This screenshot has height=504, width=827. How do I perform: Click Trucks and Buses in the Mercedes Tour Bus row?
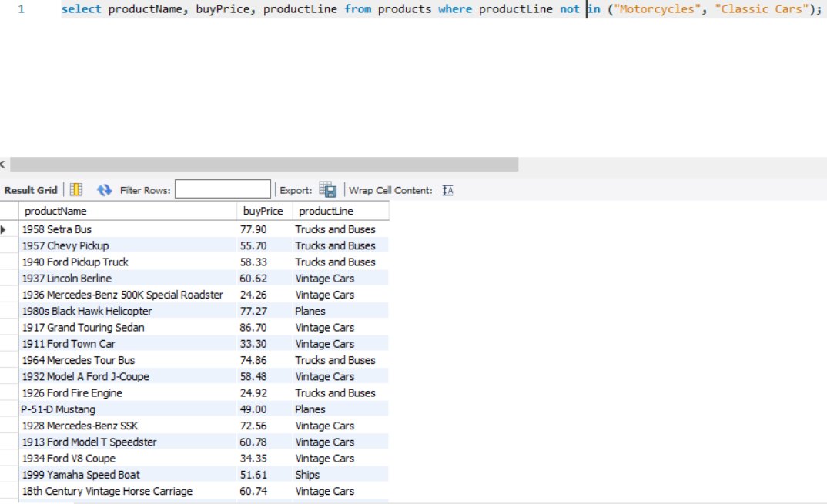pos(340,360)
